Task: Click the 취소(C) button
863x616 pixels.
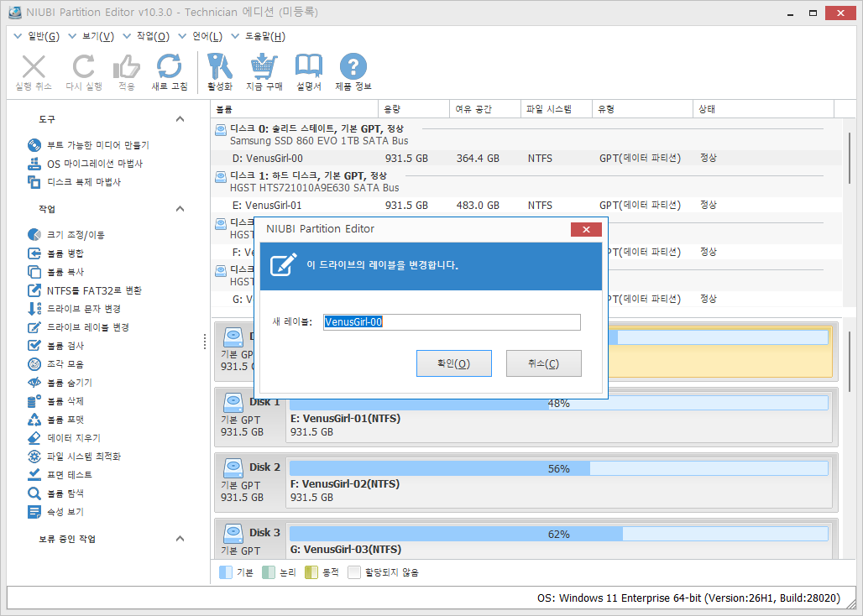Action: point(544,363)
